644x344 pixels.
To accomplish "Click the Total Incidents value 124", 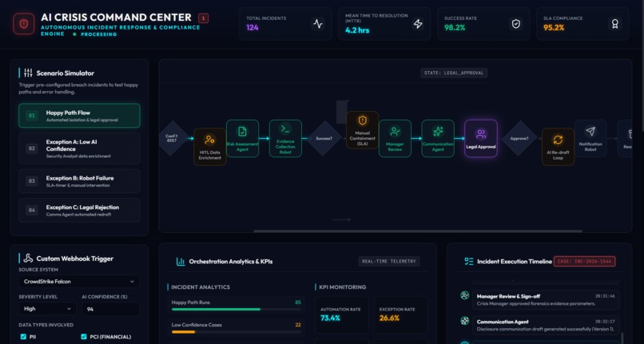I will coord(252,28).
